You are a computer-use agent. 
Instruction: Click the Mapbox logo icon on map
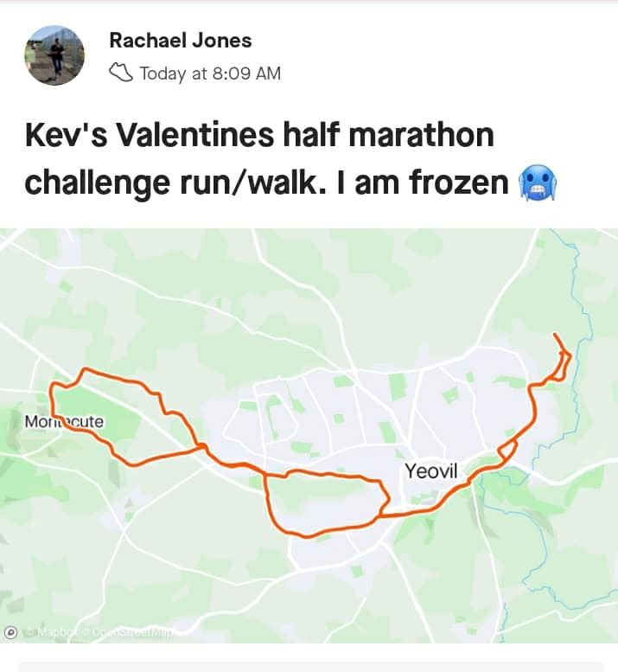pyautogui.click(x=10, y=632)
